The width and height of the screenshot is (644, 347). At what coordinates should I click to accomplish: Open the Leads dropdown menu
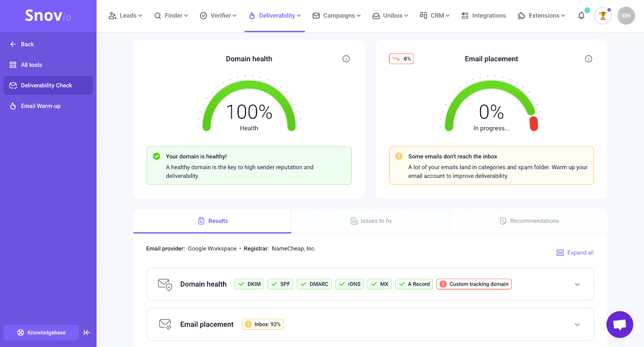click(125, 16)
